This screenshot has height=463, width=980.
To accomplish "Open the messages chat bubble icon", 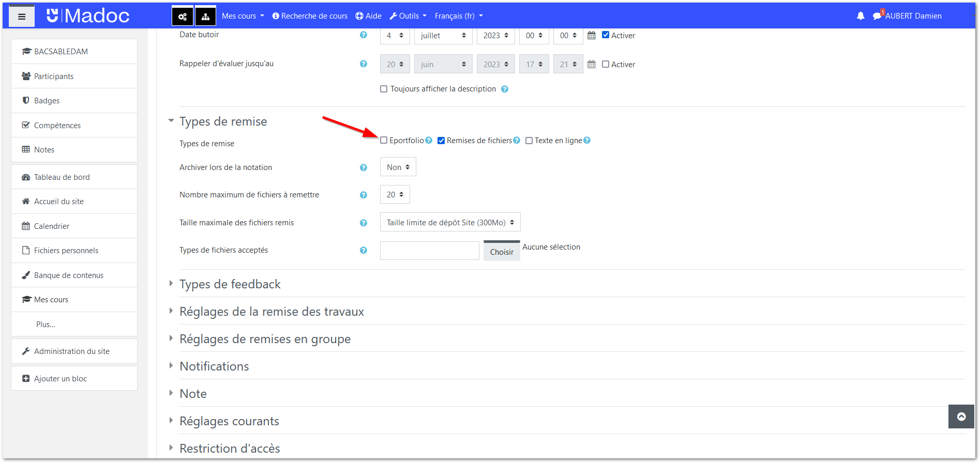I will (877, 16).
